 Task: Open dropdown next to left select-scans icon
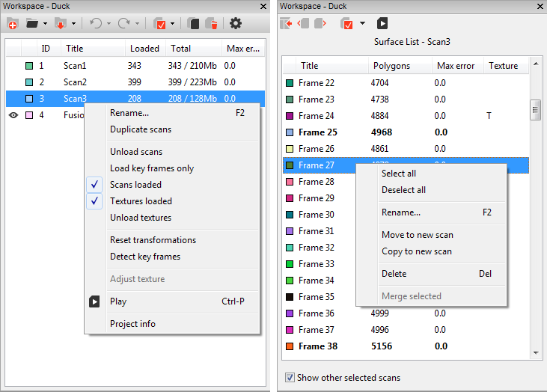172,24
